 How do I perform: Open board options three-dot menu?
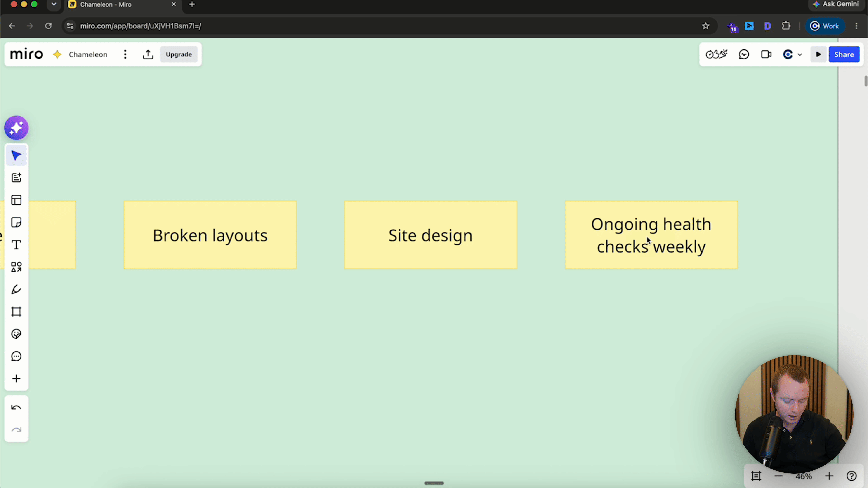125,54
